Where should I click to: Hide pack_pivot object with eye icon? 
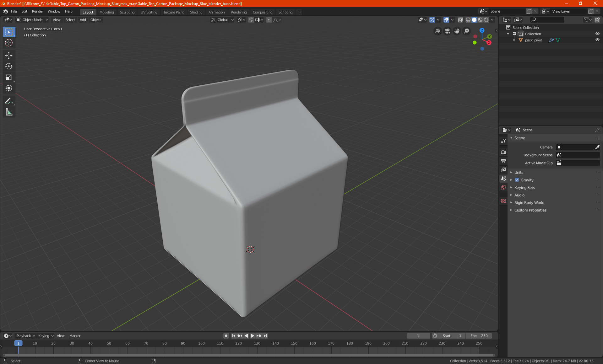[x=597, y=40]
